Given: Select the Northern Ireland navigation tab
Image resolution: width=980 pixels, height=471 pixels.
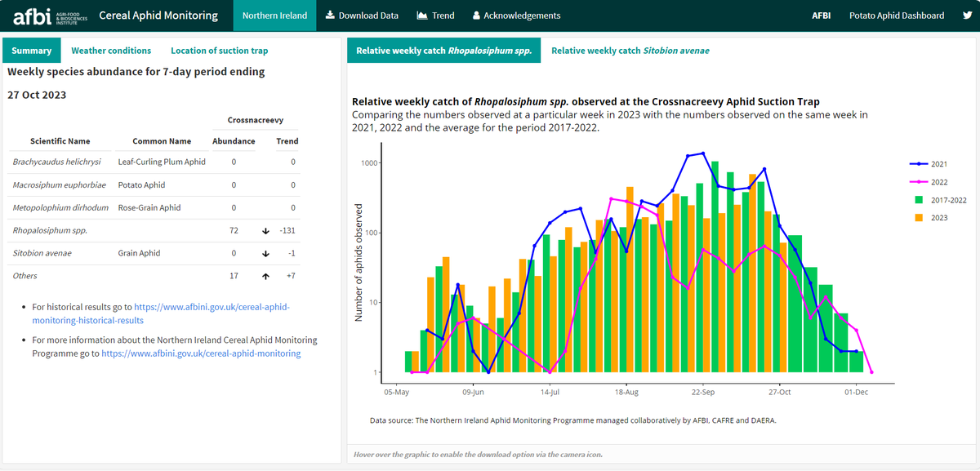Looking at the screenshot, I should pos(274,15).
